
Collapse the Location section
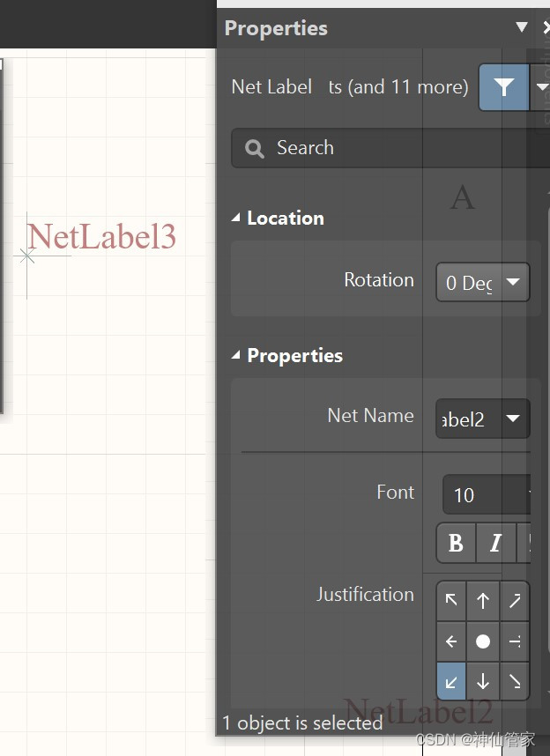[235, 218]
